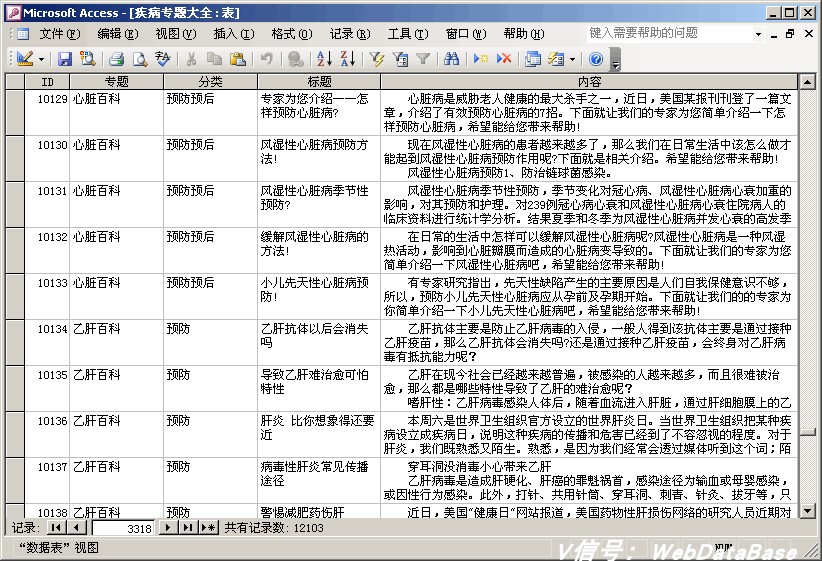
Task: Select the ID column header
Action: [47, 81]
